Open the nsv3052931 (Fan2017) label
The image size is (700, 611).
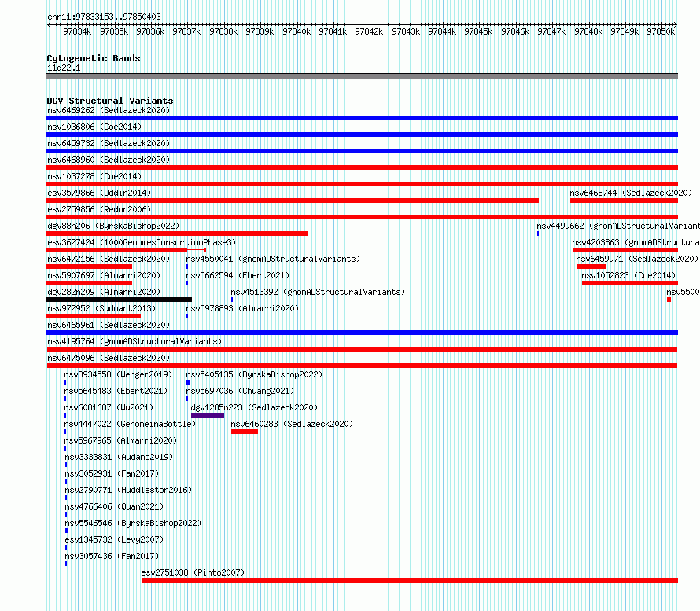pyautogui.click(x=112, y=473)
